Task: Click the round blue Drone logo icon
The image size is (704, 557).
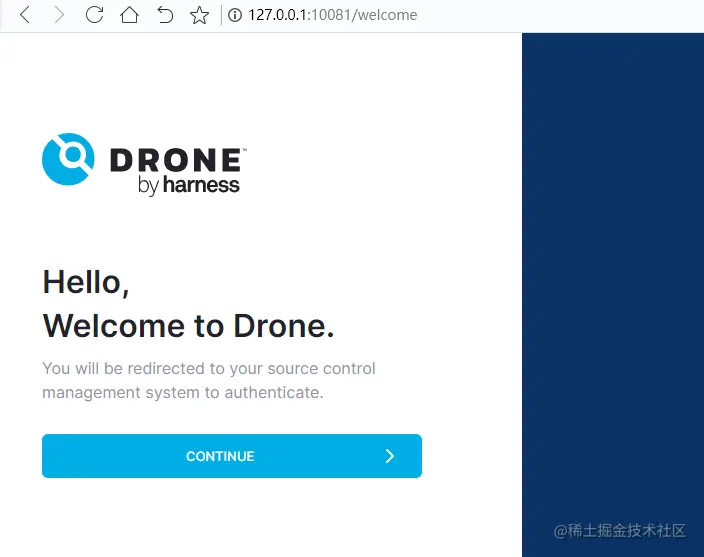Action: pyautogui.click(x=68, y=159)
